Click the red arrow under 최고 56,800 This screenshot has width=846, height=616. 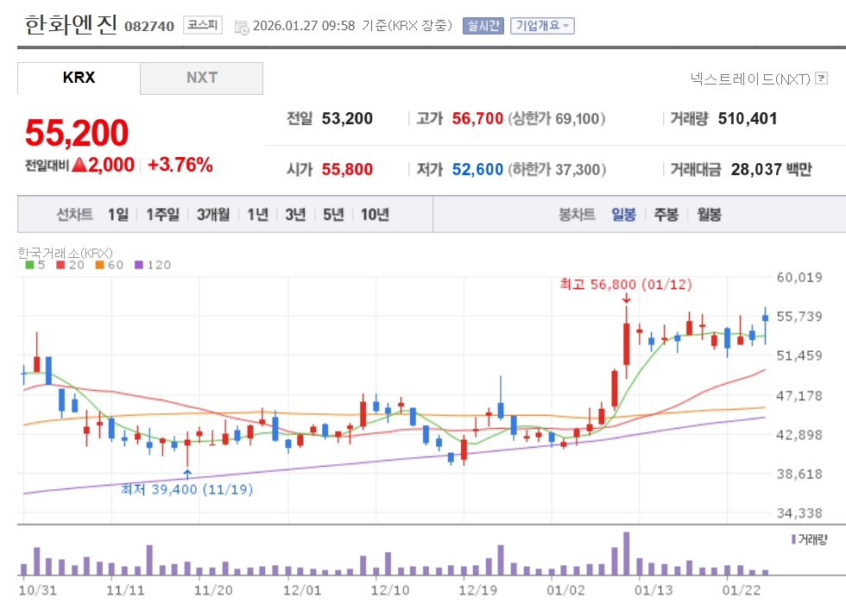(x=626, y=299)
